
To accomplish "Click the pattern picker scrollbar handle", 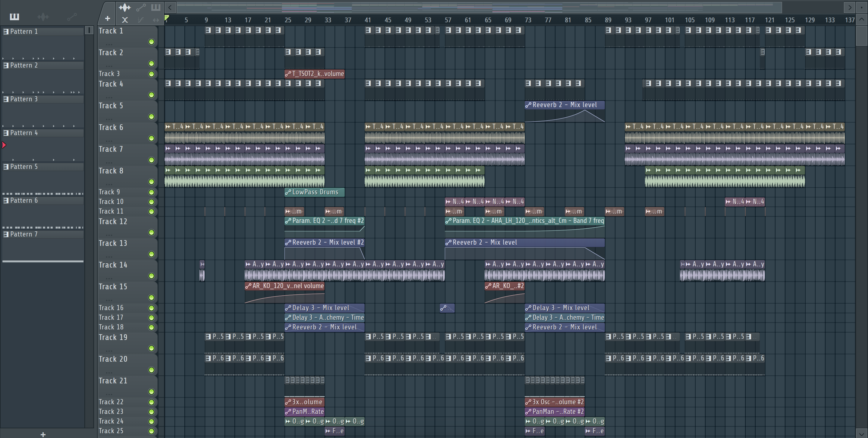I will coord(89,30).
